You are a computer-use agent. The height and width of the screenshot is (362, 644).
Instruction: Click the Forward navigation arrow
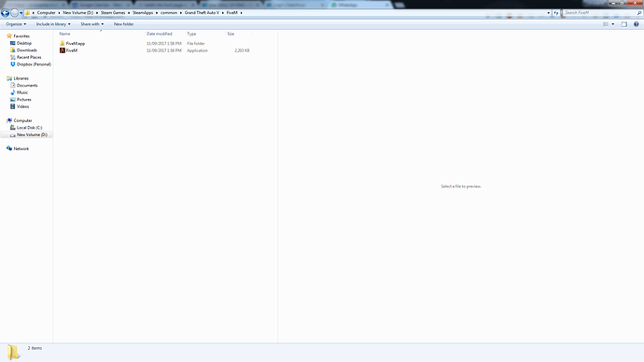pos(14,13)
